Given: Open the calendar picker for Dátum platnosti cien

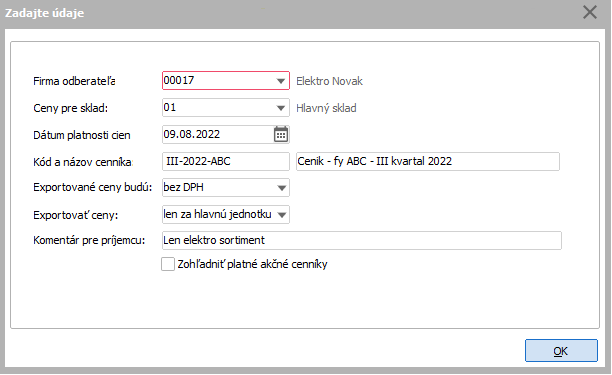Looking at the screenshot, I should pyautogui.click(x=281, y=135).
